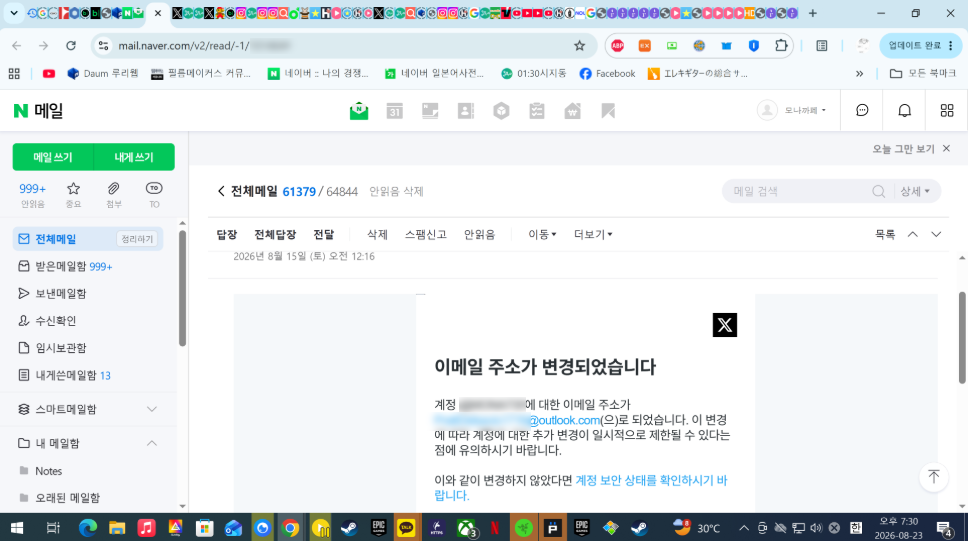
Task: Open the household ledger house icon
Action: pos(572,111)
